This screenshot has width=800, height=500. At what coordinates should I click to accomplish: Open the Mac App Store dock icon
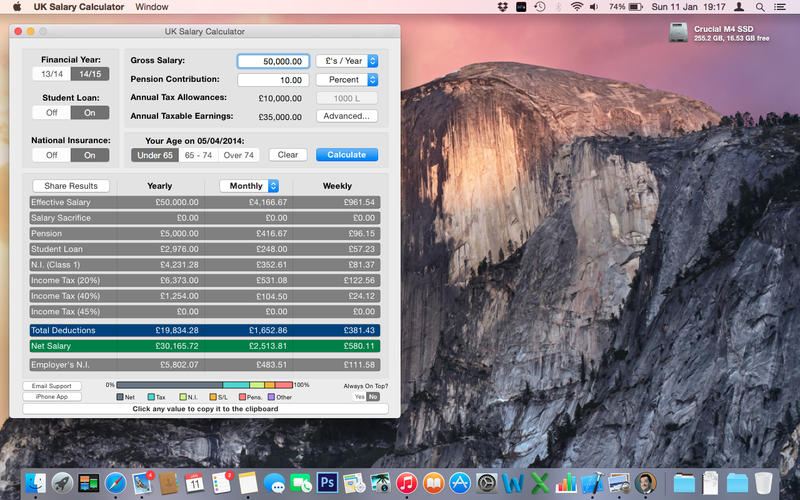click(x=460, y=482)
